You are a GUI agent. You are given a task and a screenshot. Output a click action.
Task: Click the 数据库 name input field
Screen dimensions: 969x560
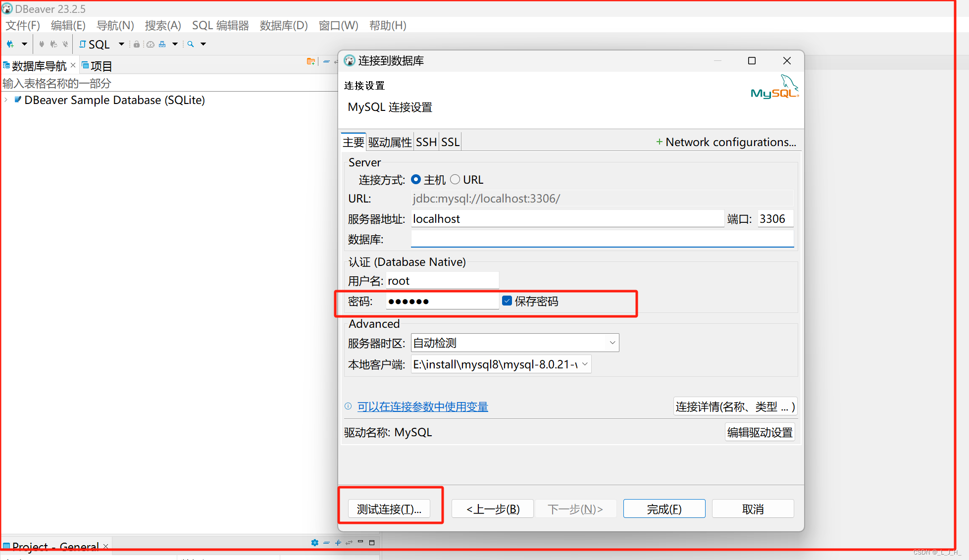602,239
